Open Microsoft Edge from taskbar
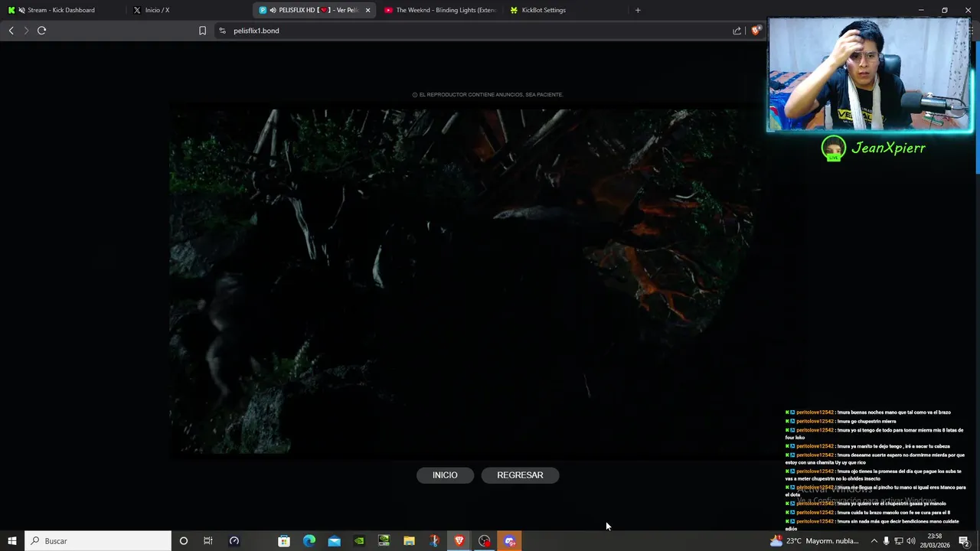 tap(309, 541)
